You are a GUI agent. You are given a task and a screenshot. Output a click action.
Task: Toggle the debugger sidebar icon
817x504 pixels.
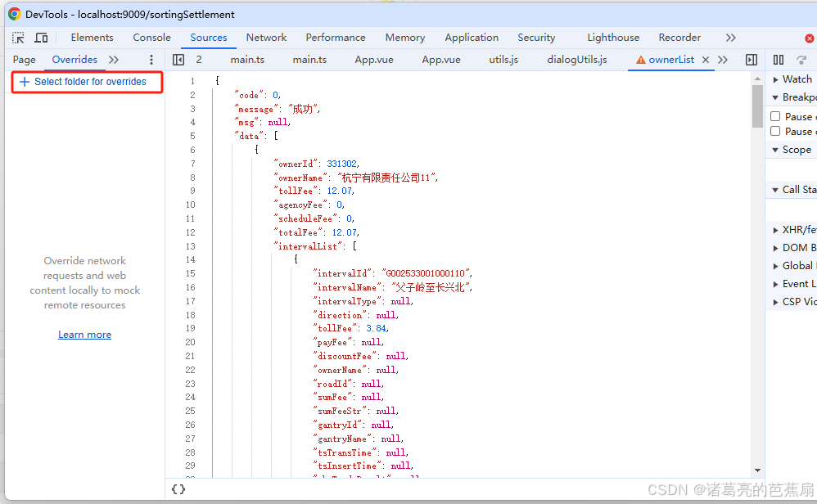(752, 60)
